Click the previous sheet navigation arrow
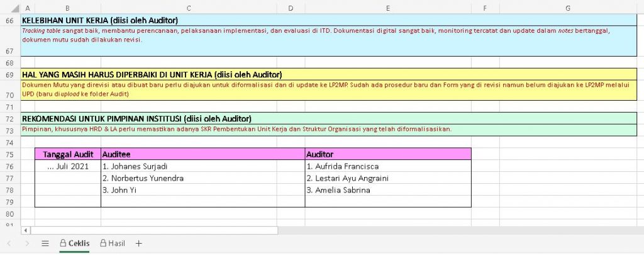This screenshot has height=255, width=644. 9,243
